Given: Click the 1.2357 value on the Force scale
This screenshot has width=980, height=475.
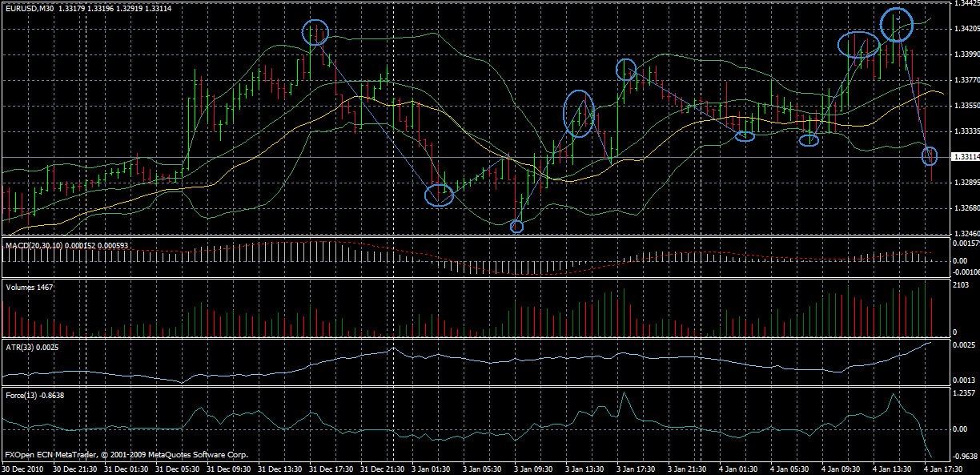Looking at the screenshot, I should (x=965, y=392).
